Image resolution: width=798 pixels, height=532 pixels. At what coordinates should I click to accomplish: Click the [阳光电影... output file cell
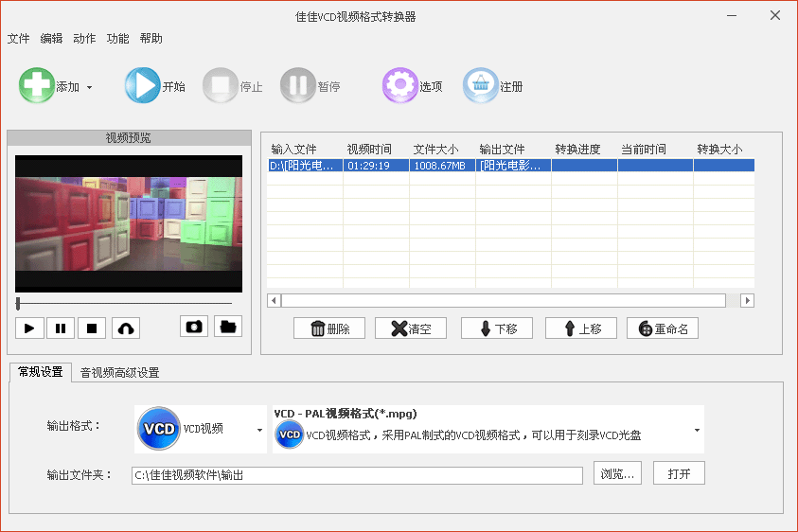pos(513,166)
